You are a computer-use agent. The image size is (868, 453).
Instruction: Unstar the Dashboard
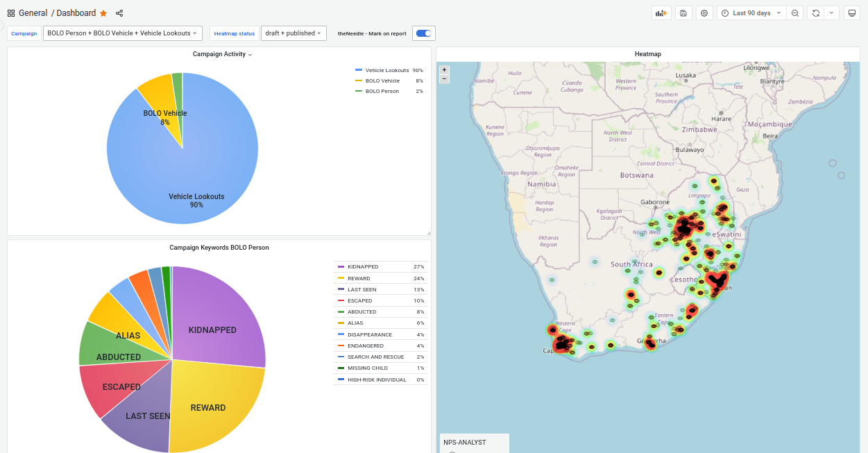tap(103, 12)
